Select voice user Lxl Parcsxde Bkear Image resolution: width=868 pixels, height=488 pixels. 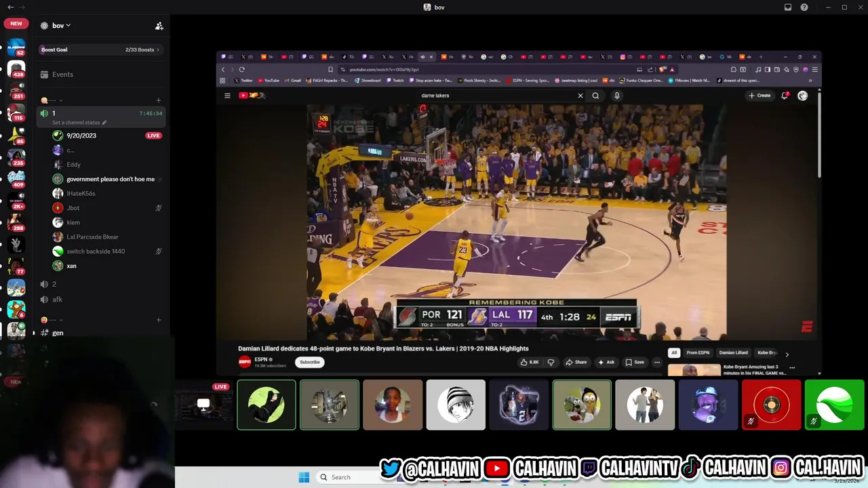coord(92,237)
